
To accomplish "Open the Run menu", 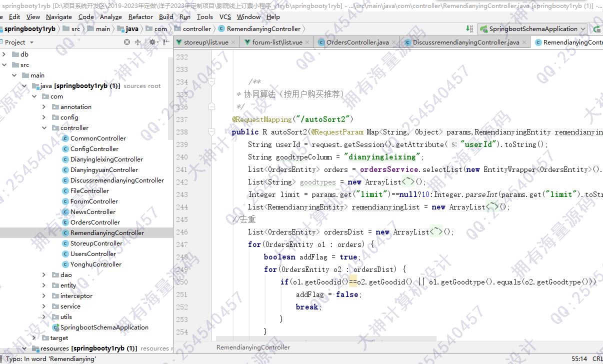I will pos(185,16).
